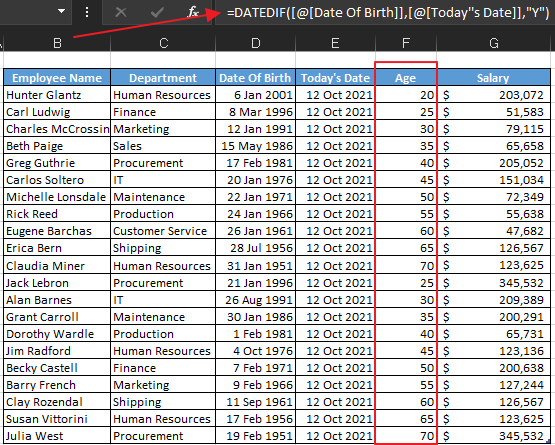Click the Department table header
This screenshot has height=445, width=555.
tap(163, 78)
